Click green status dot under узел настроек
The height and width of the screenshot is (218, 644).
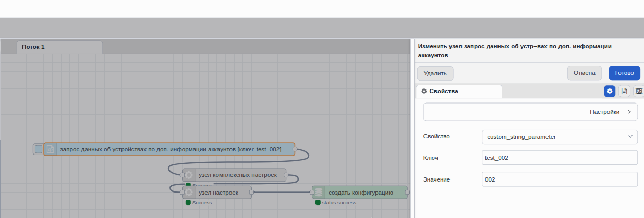[x=188, y=202]
